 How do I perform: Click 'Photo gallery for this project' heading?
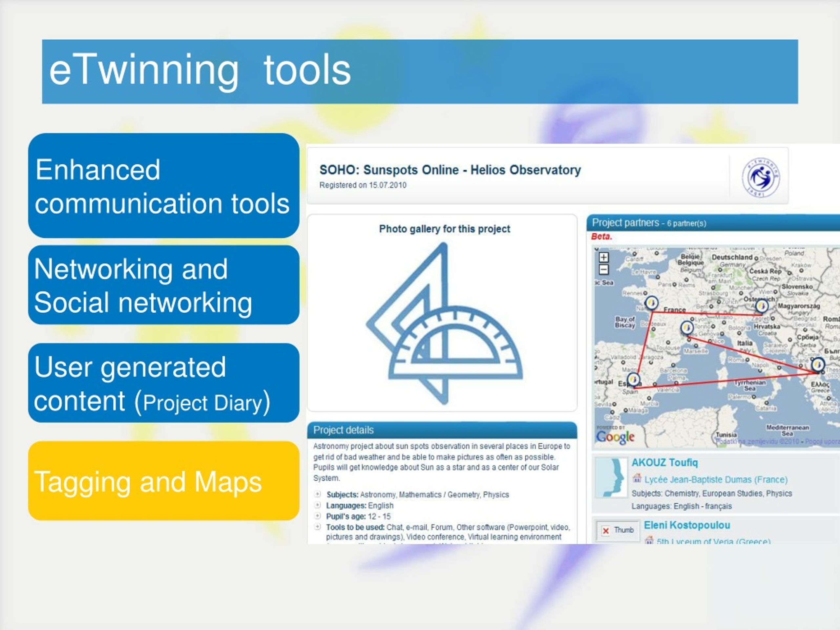click(444, 229)
